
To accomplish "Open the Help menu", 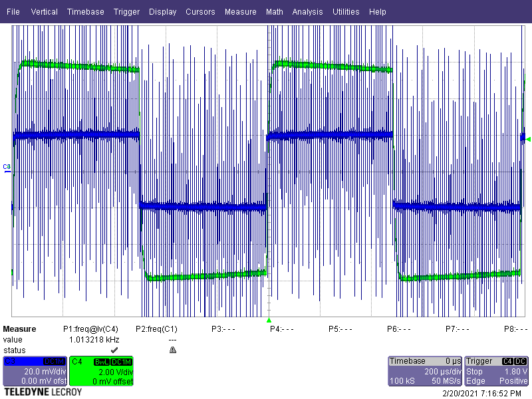I will point(377,11).
